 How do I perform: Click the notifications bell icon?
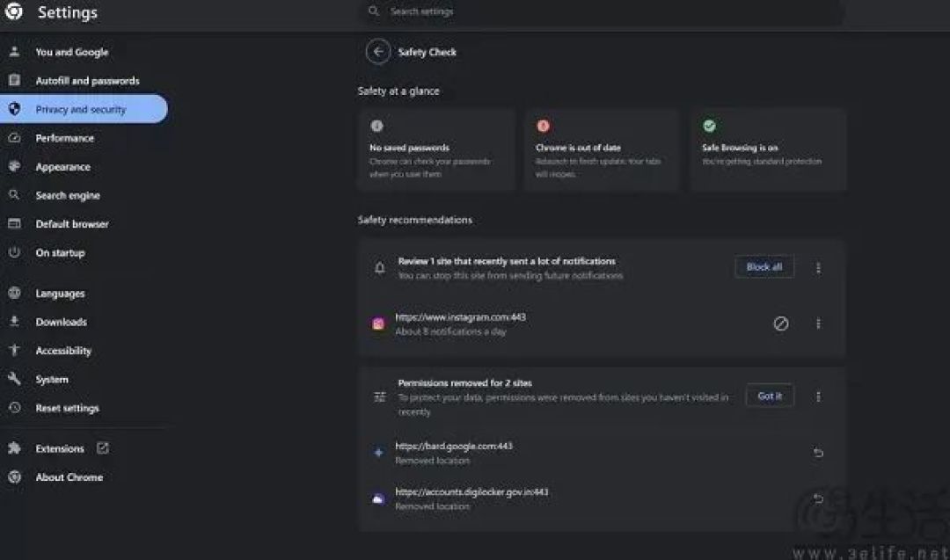pyautogui.click(x=379, y=267)
